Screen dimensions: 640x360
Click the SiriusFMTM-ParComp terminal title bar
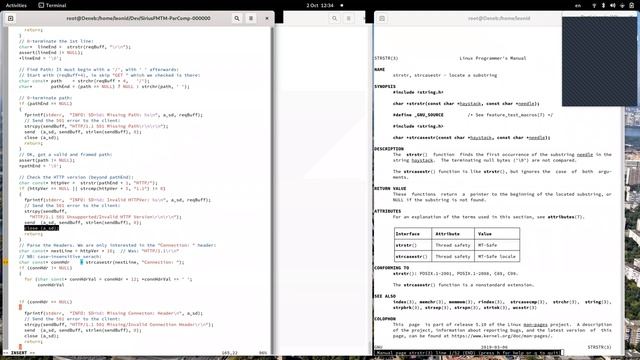coord(138,18)
